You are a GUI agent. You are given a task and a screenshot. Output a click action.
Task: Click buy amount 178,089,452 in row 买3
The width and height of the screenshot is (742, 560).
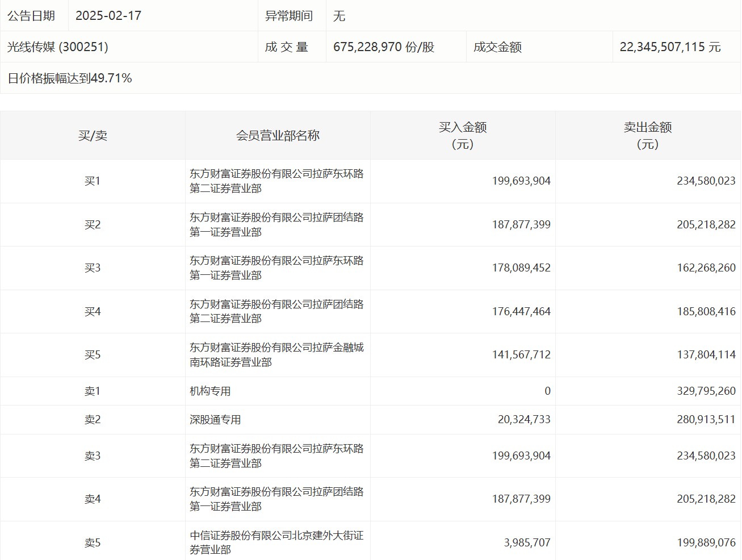(x=521, y=268)
